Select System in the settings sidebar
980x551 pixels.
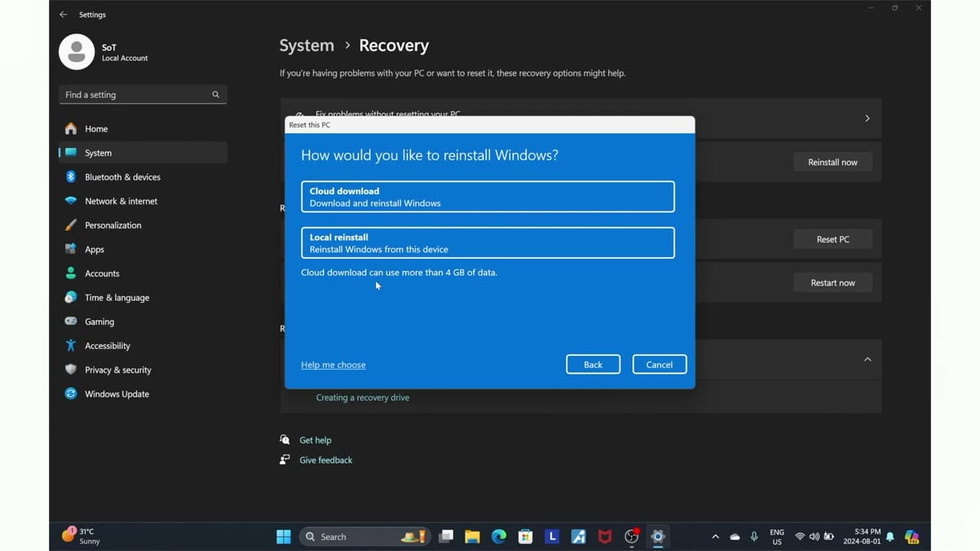point(143,153)
